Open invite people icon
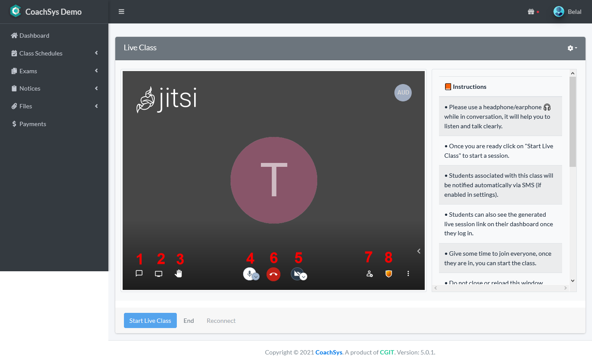The width and height of the screenshot is (592, 364). pyautogui.click(x=369, y=274)
